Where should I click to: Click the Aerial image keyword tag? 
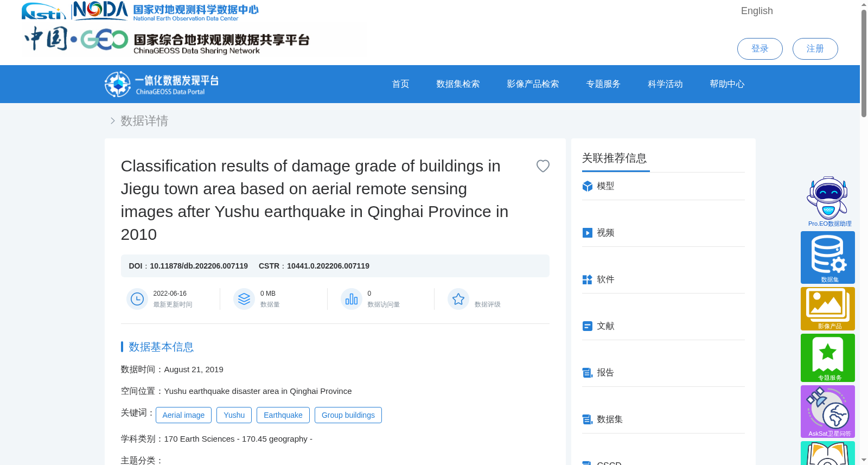183,415
